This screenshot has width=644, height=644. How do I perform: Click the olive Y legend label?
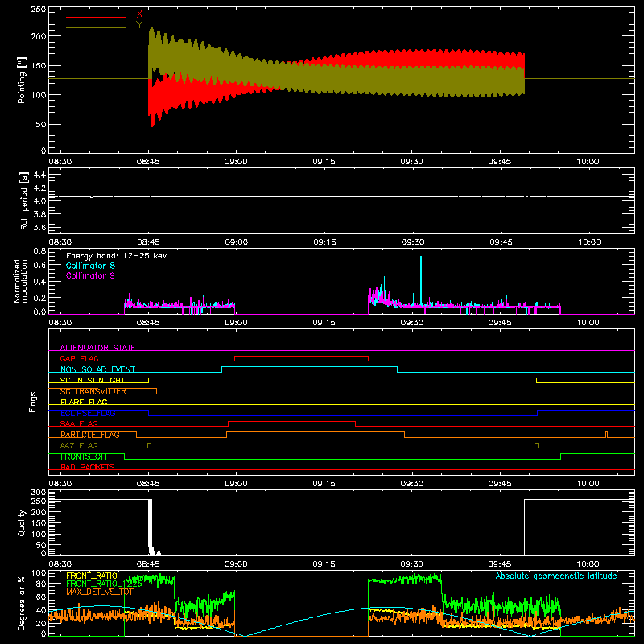(139, 25)
